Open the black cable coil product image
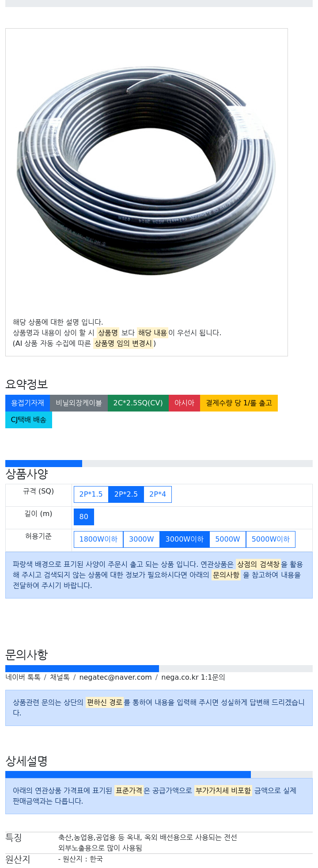 coord(147,170)
